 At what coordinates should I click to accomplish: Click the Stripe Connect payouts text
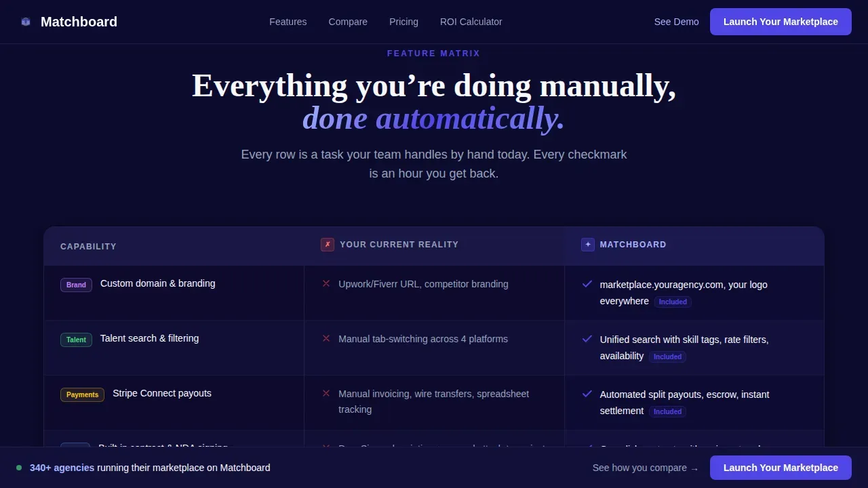162,393
